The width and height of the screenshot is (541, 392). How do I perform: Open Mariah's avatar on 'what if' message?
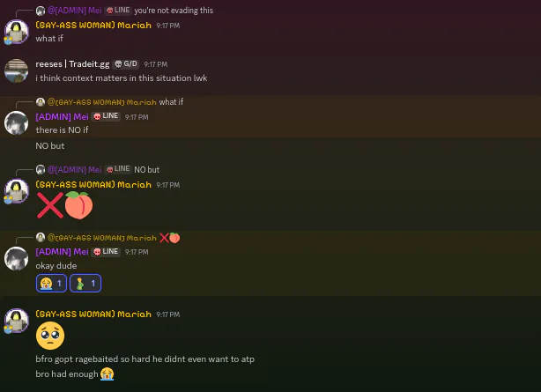[16, 32]
